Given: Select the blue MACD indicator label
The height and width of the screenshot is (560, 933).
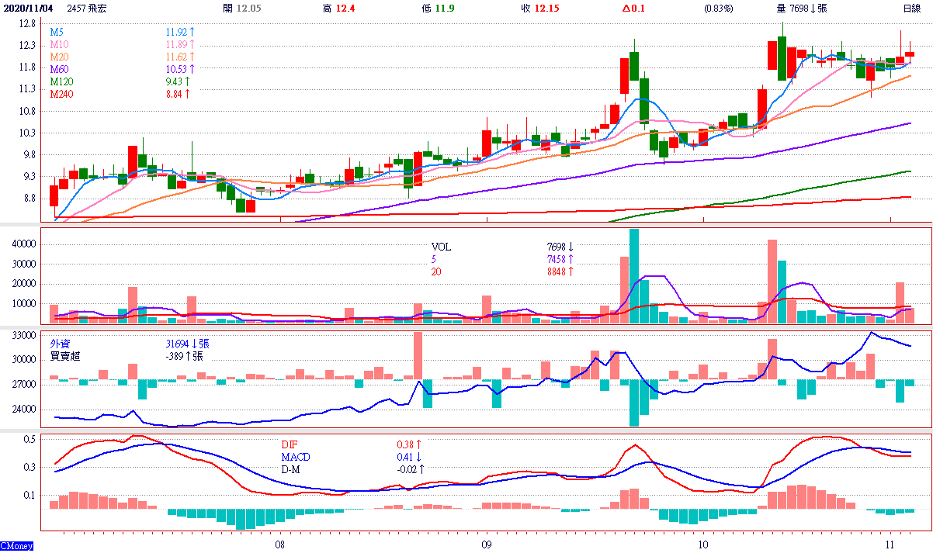Looking at the screenshot, I should (295, 458).
